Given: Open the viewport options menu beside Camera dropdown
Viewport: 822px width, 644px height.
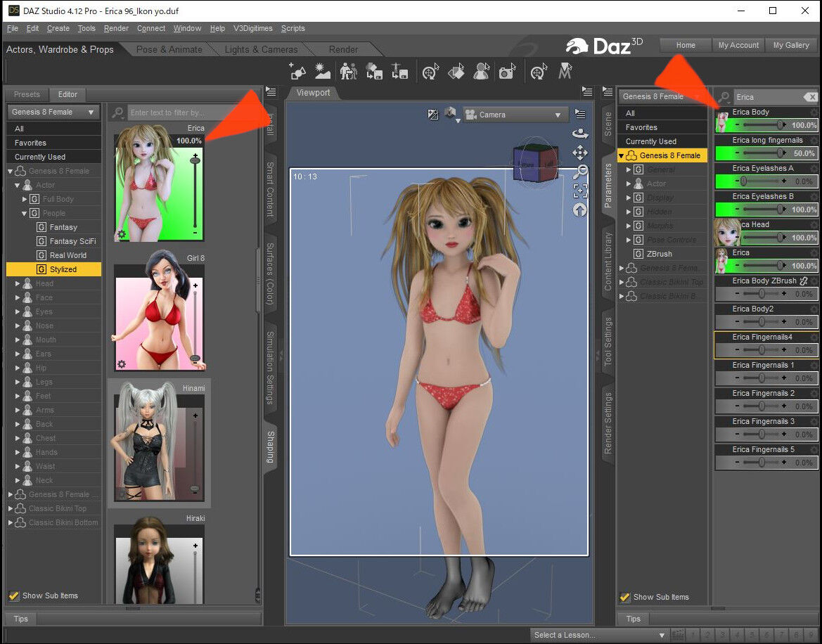Looking at the screenshot, I should point(580,114).
